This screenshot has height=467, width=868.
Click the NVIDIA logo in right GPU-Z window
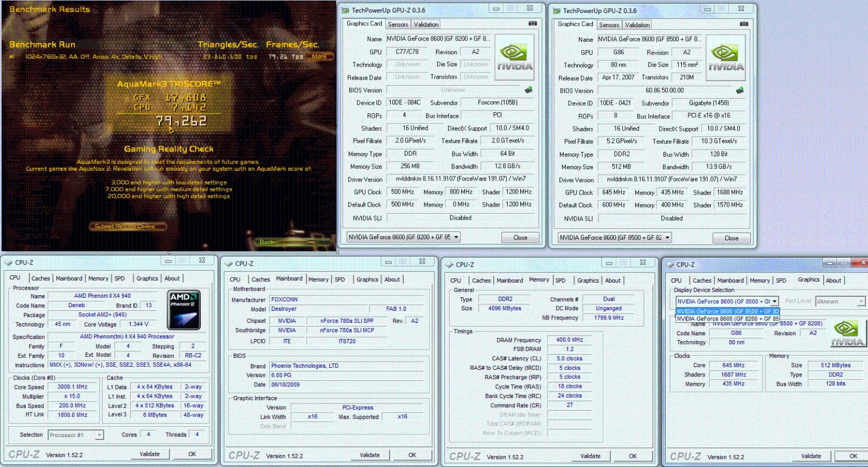(726, 58)
